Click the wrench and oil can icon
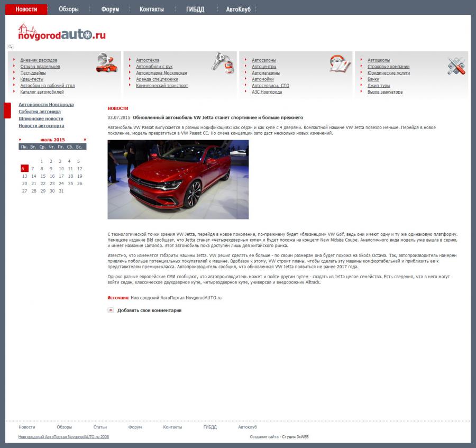This screenshot has height=448, width=476. [x=223, y=62]
